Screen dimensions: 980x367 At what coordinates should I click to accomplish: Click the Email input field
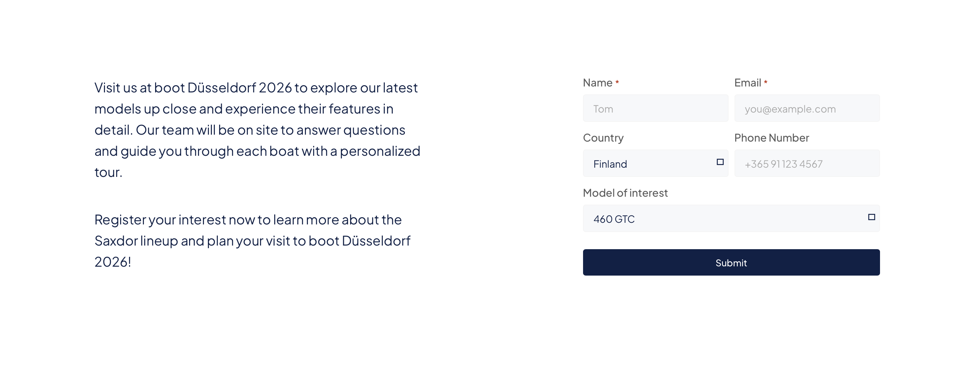[806, 109]
